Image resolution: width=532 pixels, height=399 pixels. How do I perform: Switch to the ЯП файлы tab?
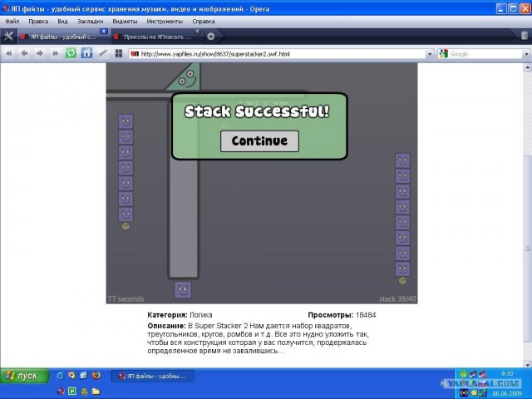pyautogui.click(x=63, y=37)
